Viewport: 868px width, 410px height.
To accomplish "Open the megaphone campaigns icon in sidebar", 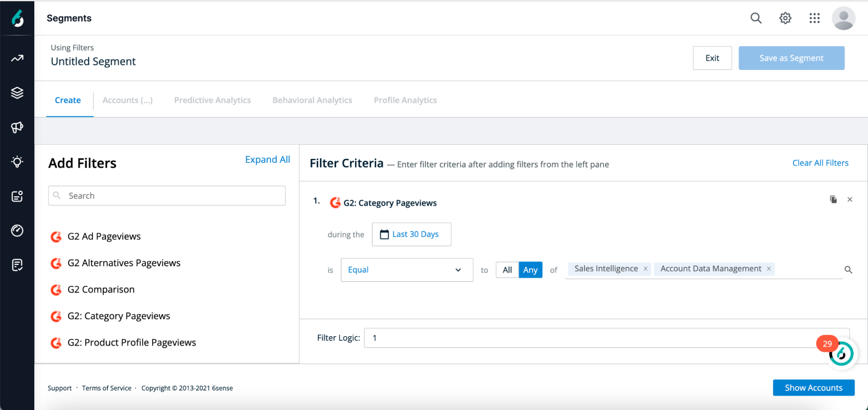I will tap(17, 127).
